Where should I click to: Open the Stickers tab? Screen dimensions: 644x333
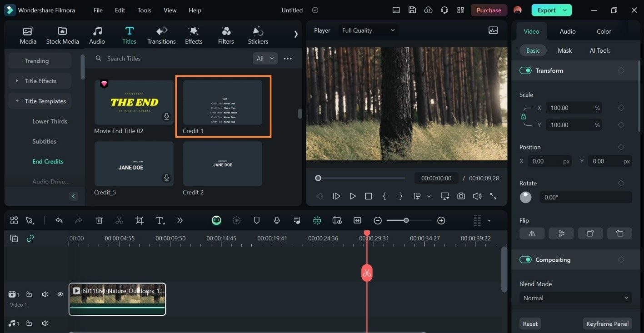258,35
